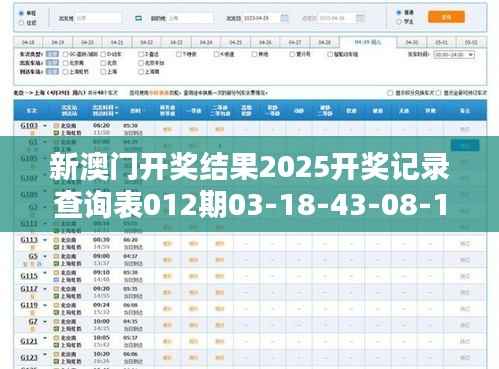Click departure time 10:00 in G7 row
Screen dimensions: 499x369
tap(101, 322)
